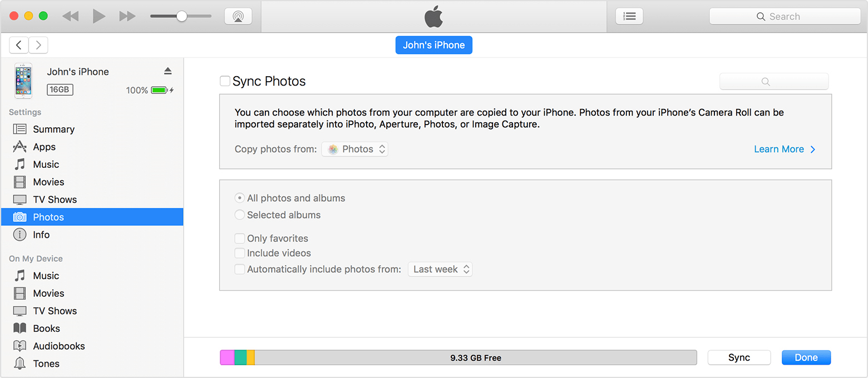Open the AirPlay output menu

238,16
